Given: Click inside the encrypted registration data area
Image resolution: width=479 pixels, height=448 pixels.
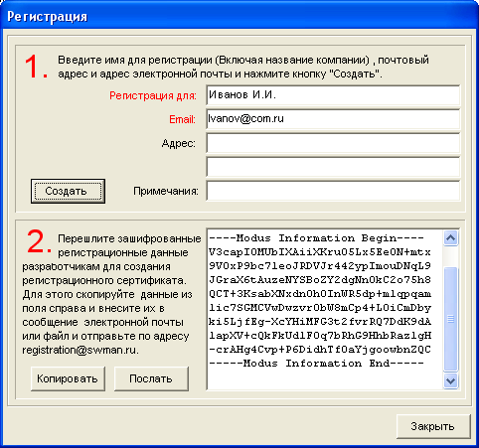Looking at the screenshot, I should click(x=325, y=309).
